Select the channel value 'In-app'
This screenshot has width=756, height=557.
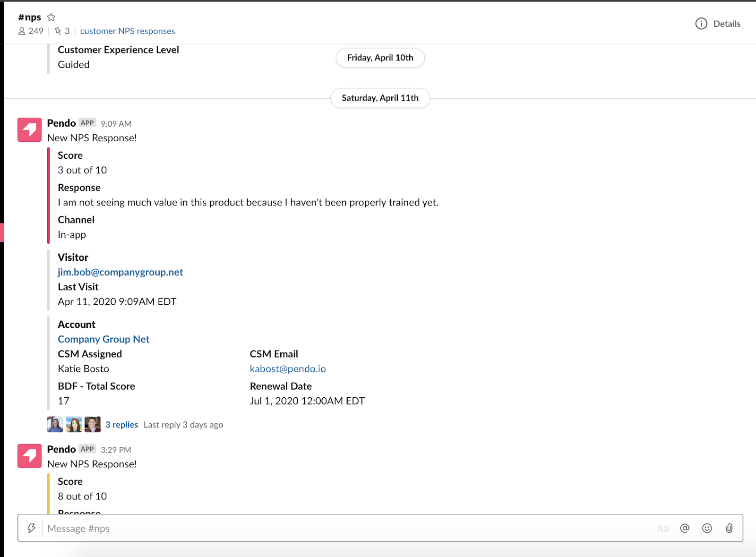[72, 234]
